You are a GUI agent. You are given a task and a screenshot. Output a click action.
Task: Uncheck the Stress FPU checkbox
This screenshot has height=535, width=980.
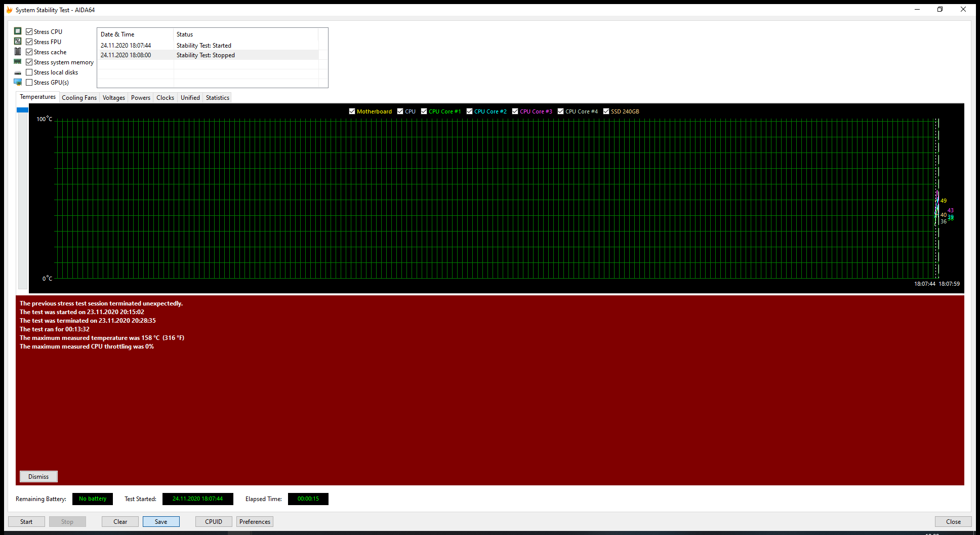[29, 42]
